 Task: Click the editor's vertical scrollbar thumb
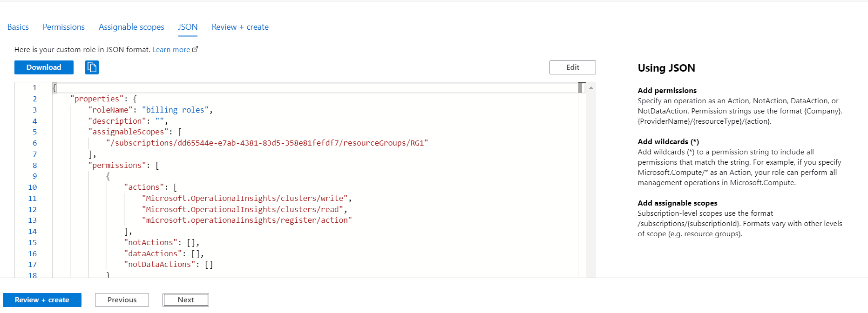pyautogui.click(x=581, y=88)
